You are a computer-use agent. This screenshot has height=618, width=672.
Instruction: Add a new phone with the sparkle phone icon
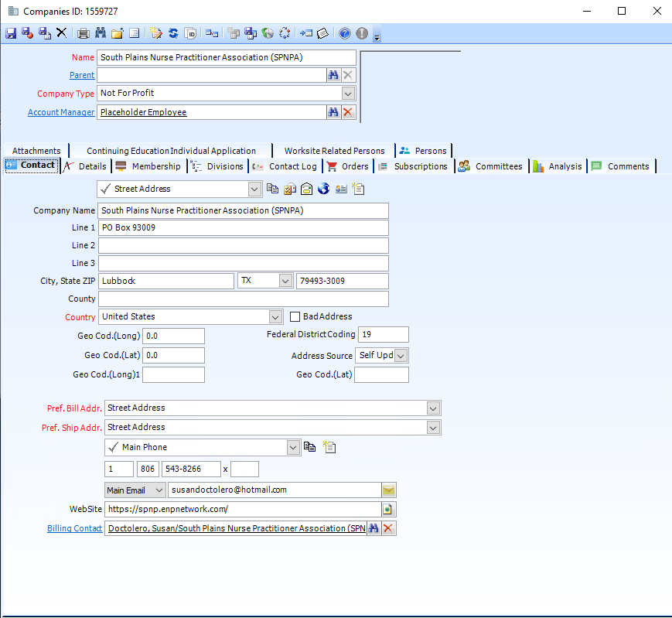[329, 447]
